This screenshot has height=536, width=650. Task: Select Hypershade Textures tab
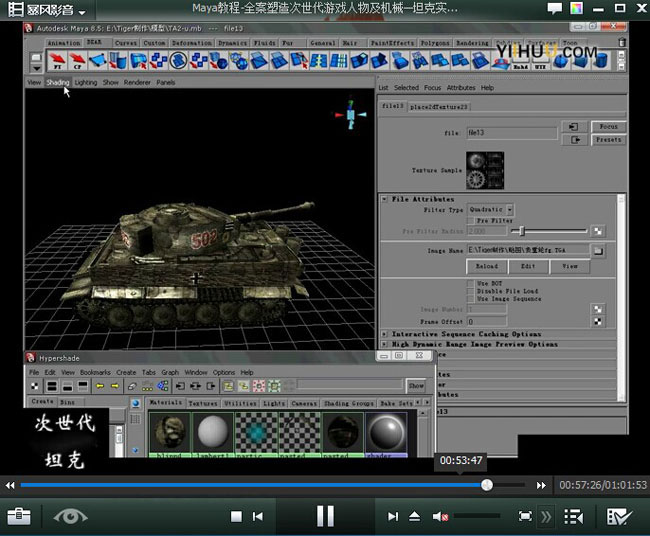click(203, 403)
